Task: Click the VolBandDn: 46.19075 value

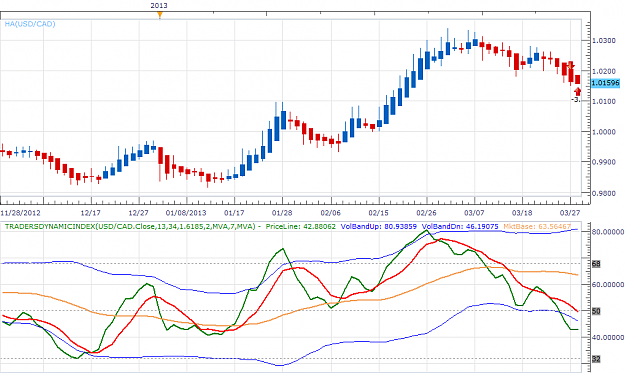Action: tap(460, 227)
